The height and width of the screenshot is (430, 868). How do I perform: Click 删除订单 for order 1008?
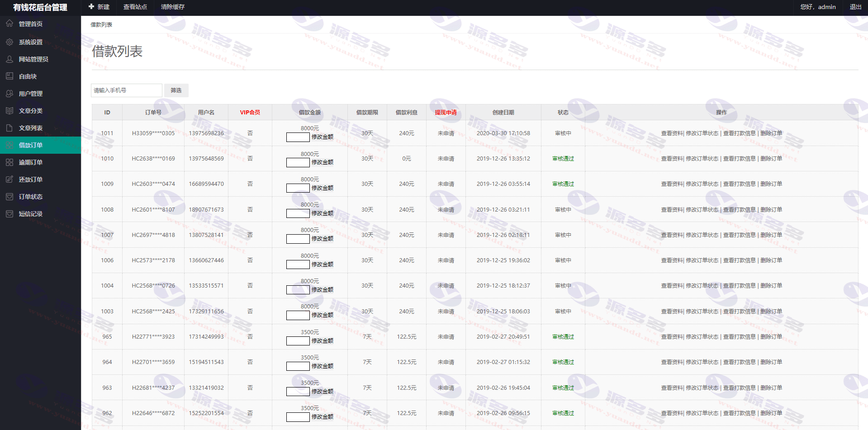tap(771, 210)
